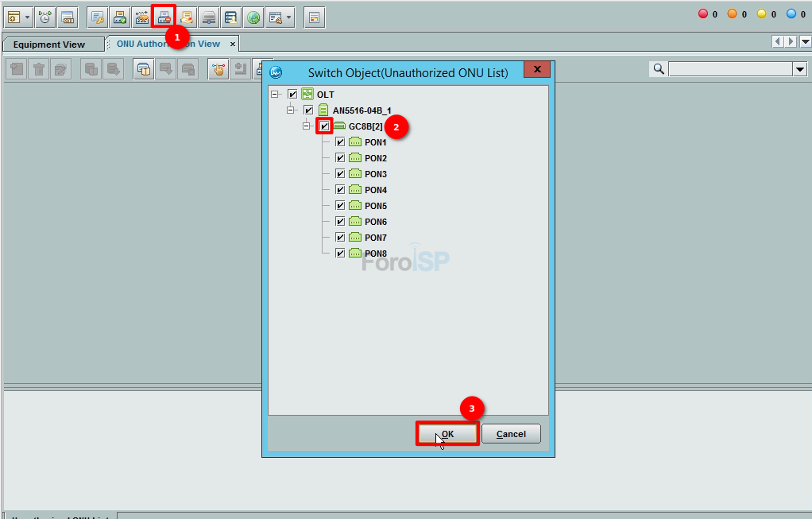Viewport: 812px width, 519px height.
Task: Click the magnifier search icon
Action: [x=659, y=70]
